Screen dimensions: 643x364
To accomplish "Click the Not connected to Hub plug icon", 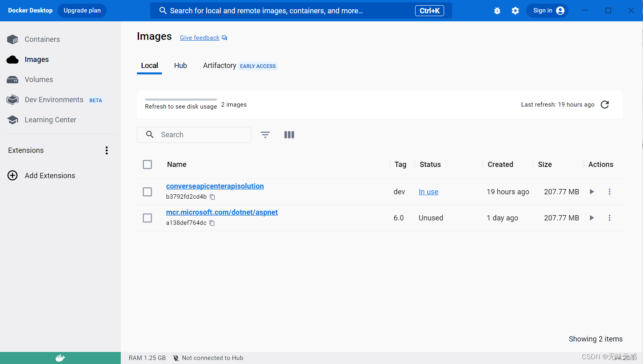I will click(x=176, y=358).
